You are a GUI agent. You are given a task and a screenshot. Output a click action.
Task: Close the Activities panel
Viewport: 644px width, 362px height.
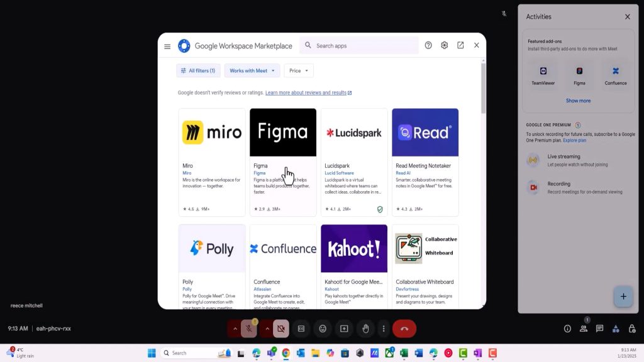pos(627,17)
